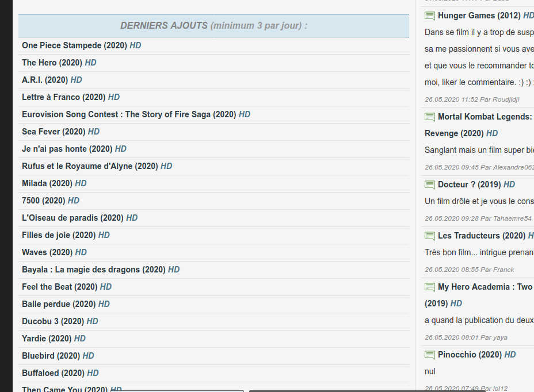Open Rufus et le Royaume d'Alyne link
This screenshot has width=534, height=392.
97,166
